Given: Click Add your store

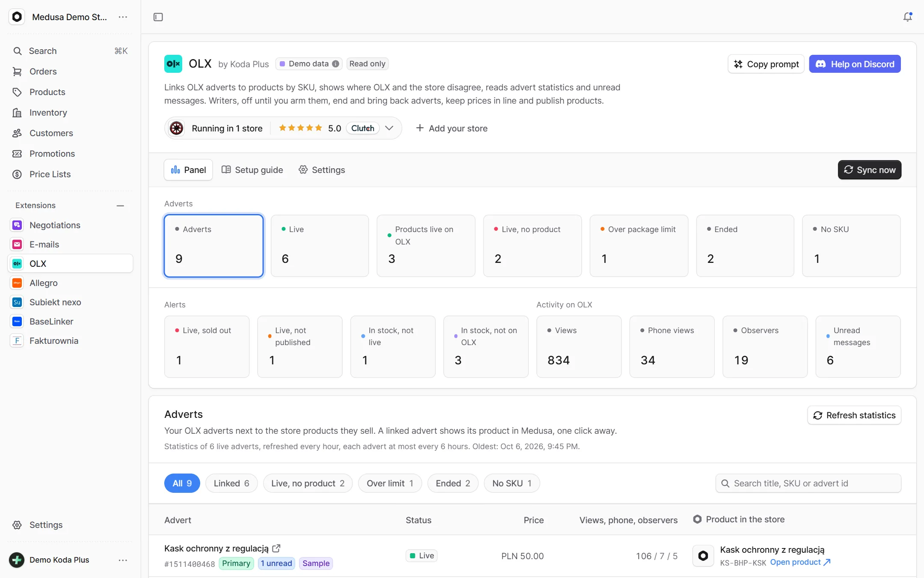Looking at the screenshot, I should pos(452,128).
